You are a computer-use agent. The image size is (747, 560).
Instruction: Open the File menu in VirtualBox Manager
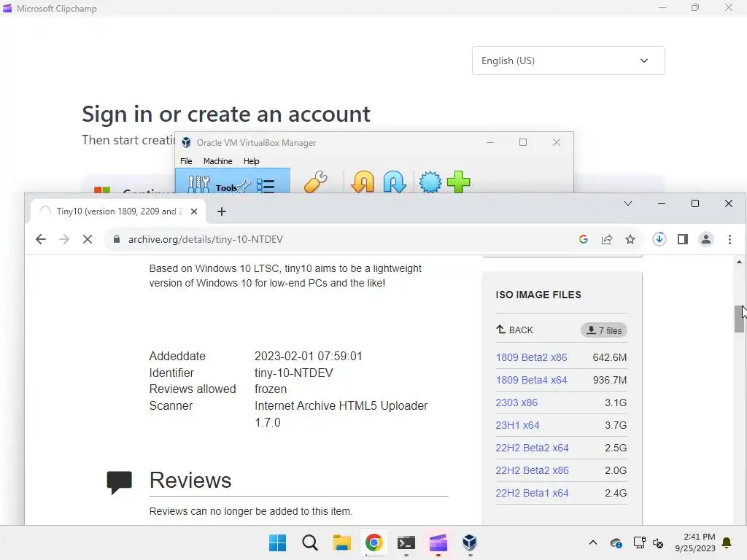tap(186, 161)
